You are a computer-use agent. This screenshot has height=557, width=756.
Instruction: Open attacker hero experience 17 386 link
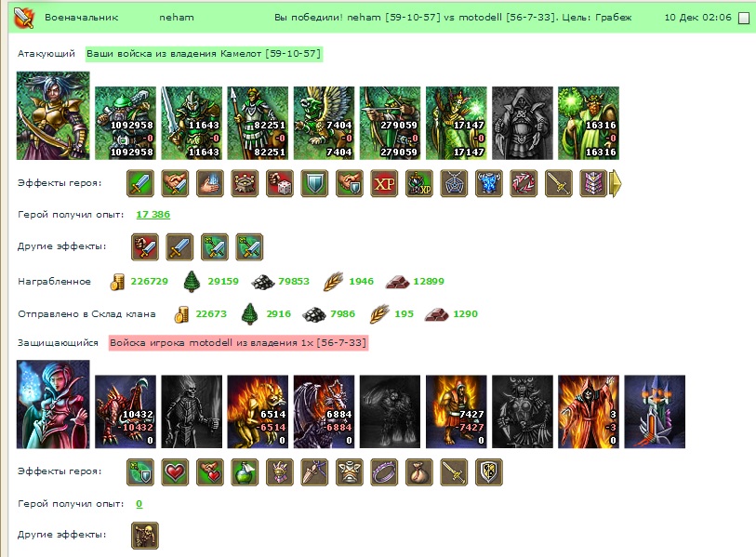(153, 214)
